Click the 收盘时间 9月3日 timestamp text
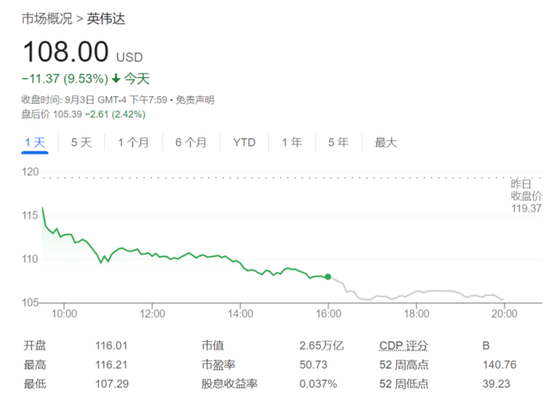Viewport: 550px width, 402px height. (x=94, y=100)
